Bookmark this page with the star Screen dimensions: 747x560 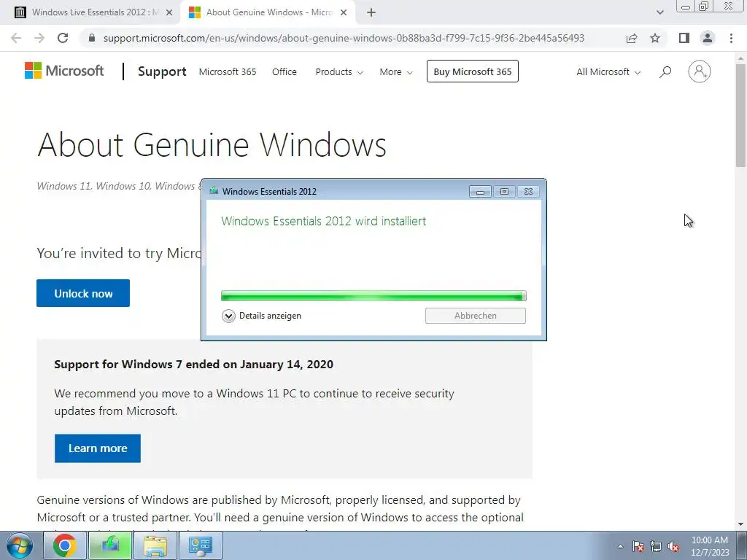(x=656, y=38)
